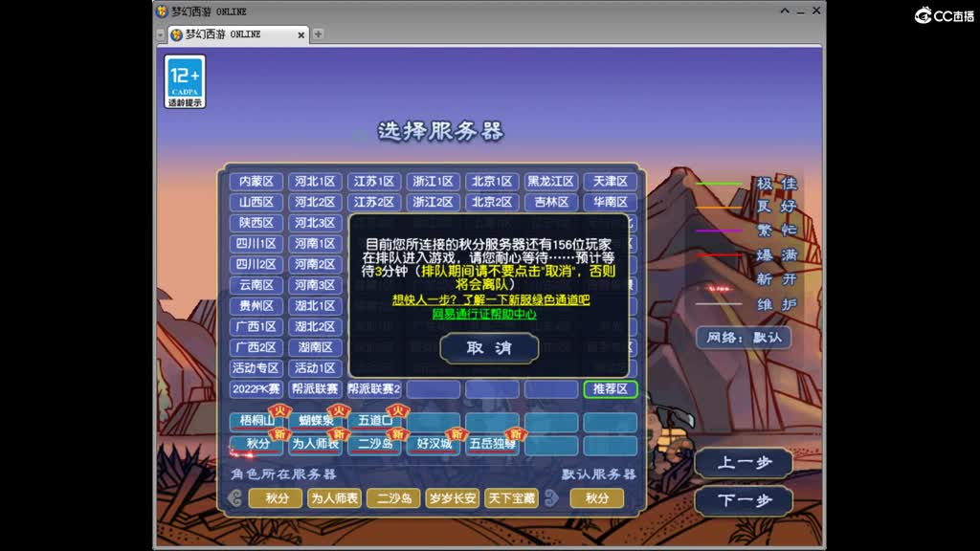Choose the 好汉城 server
The width and height of the screenshot is (980, 551).
point(434,444)
